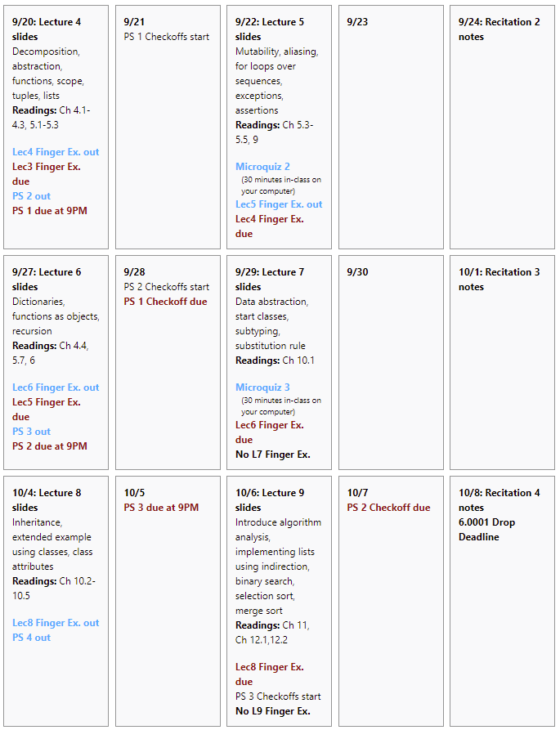Viewport: 560px width, 730px height.
Task: Click 'Lec4 Finger Ex. due' on 9/22
Action: [270, 226]
